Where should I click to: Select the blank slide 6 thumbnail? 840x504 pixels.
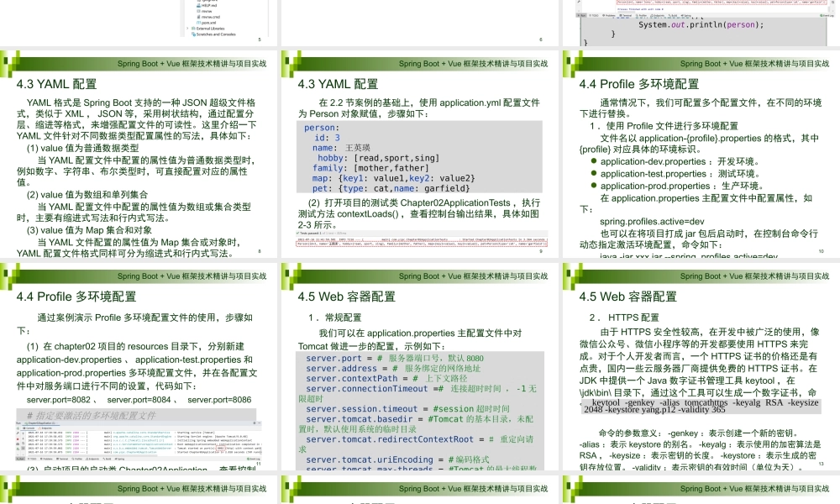pyautogui.click(x=420, y=23)
